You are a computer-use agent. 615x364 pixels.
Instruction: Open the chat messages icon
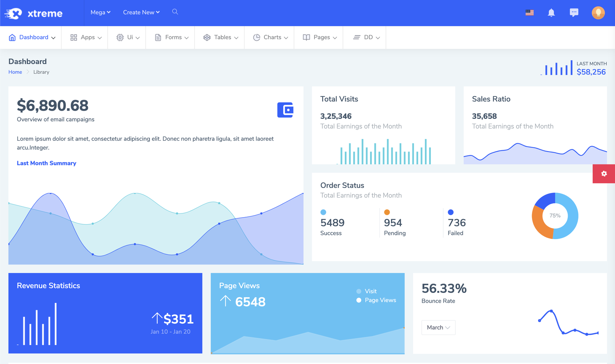click(x=574, y=13)
